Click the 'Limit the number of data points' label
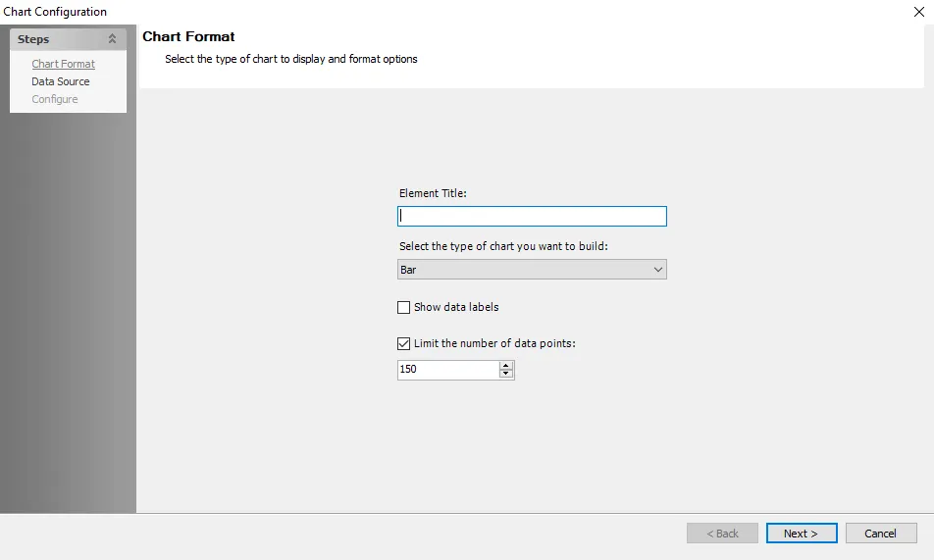This screenshot has height=560, width=934. pos(494,343)
